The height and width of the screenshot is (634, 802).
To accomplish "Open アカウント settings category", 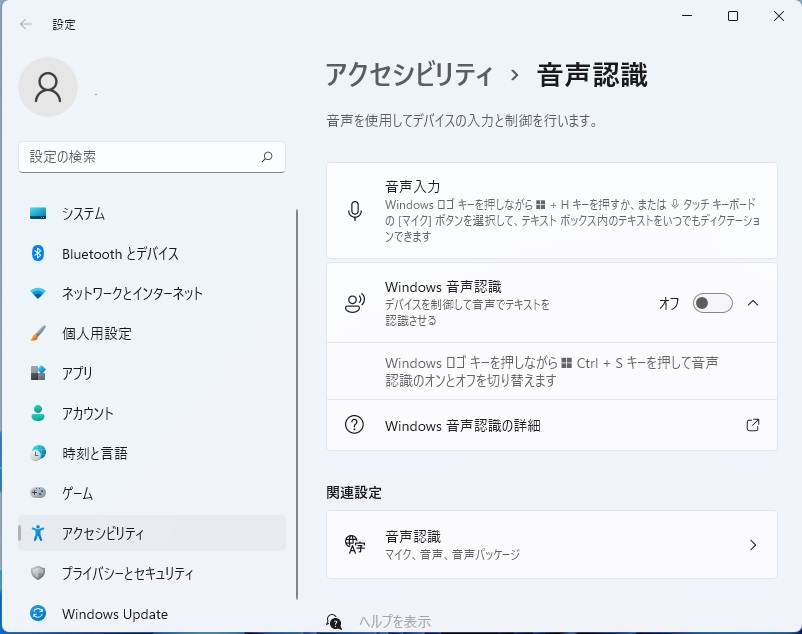I will [x=152, y=413].
